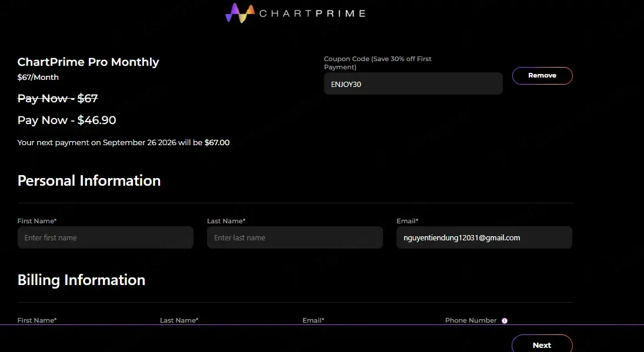Click the Billing Information heading
The image size is (644, 352).
pos(81,280)
